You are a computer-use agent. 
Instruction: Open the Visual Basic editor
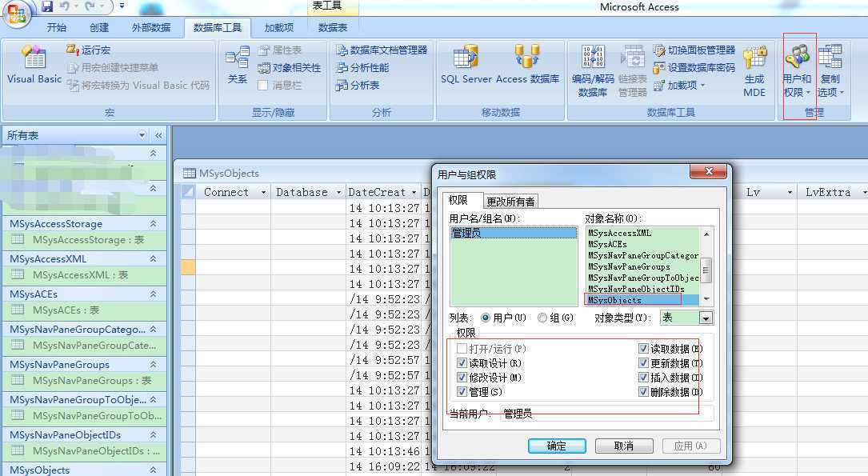[x=34, y=66]
